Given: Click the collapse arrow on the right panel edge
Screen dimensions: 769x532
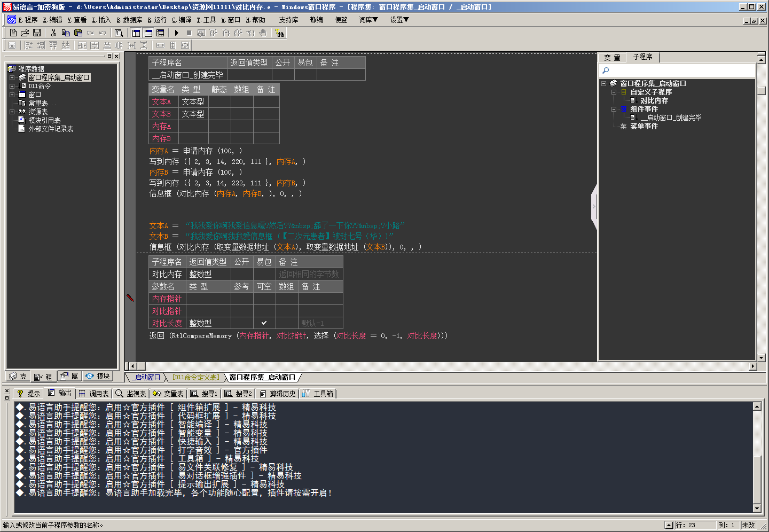Looking at the screenshot, I should click(594, 207).
